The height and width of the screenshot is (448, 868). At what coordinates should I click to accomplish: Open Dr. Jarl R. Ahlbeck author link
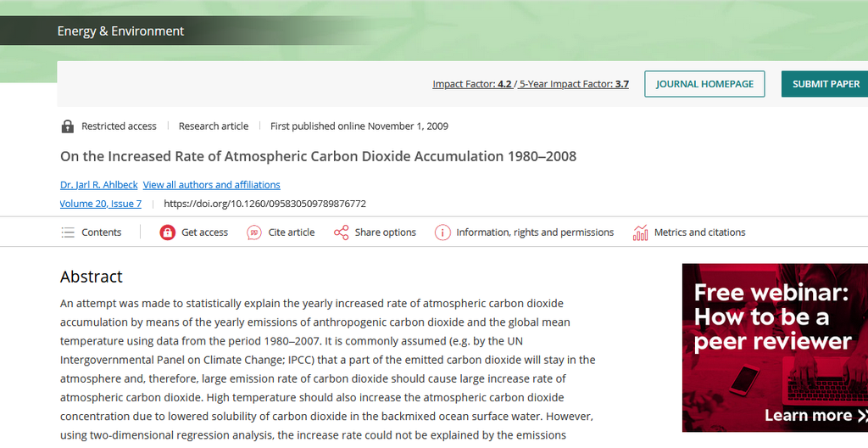(98, 185)
